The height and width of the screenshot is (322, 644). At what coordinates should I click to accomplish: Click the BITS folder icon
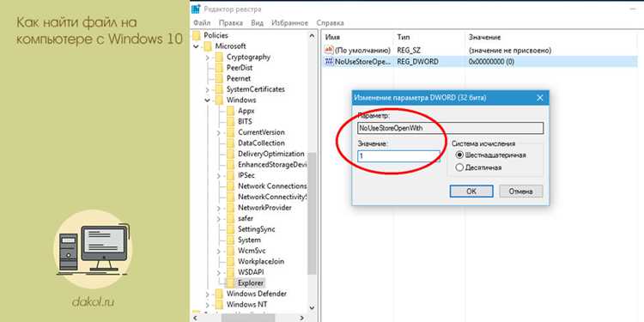tap(231, 122)
